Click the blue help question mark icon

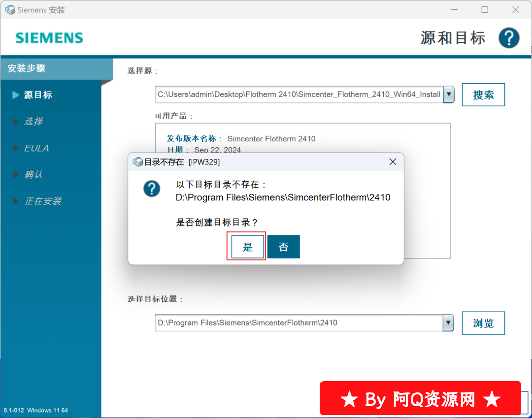click(508, 37)
